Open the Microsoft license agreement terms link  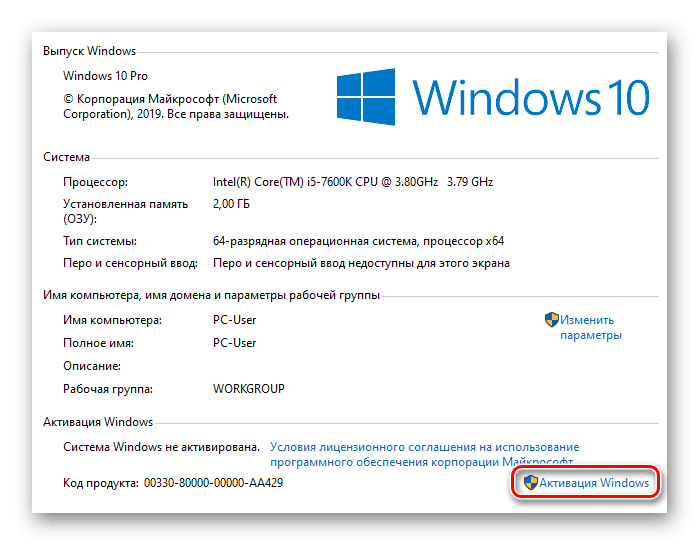424,454
